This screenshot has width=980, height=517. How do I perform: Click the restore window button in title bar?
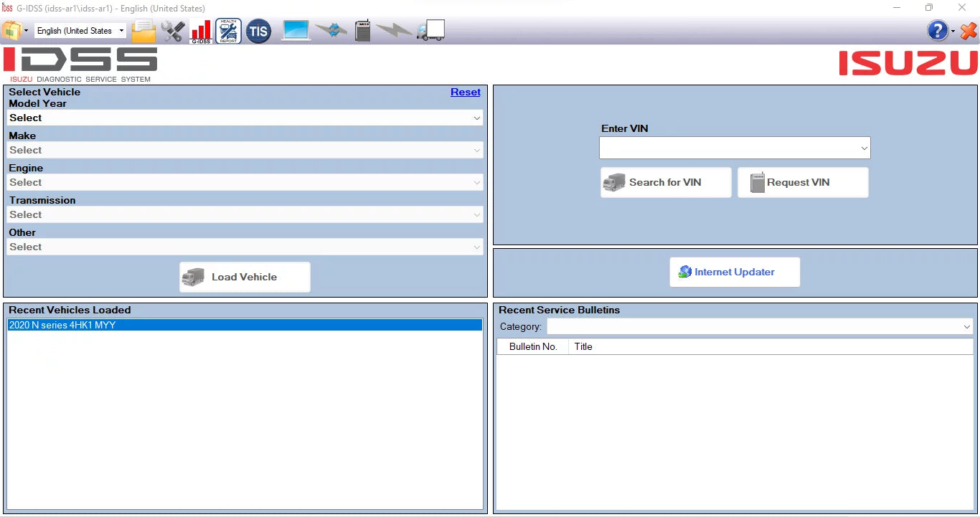click(929, 8)
